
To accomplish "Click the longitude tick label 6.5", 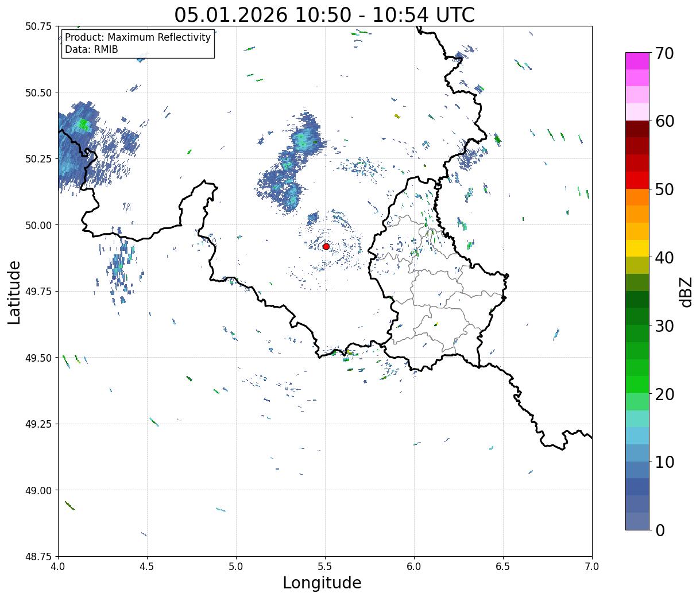I will pyautogui.click(x=503, y=567).
